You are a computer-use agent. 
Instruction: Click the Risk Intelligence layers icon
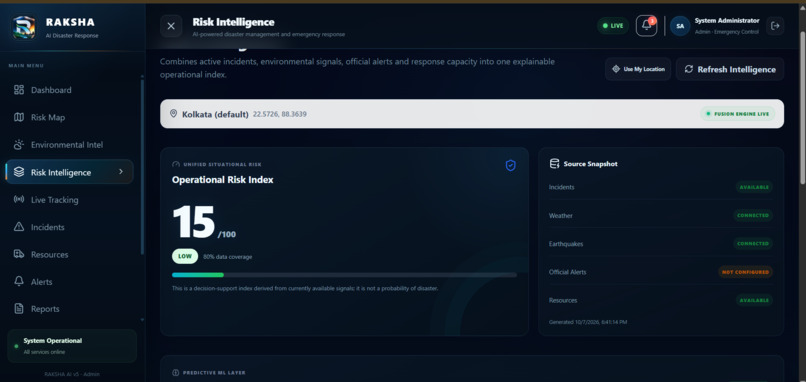tap(19, 172)
